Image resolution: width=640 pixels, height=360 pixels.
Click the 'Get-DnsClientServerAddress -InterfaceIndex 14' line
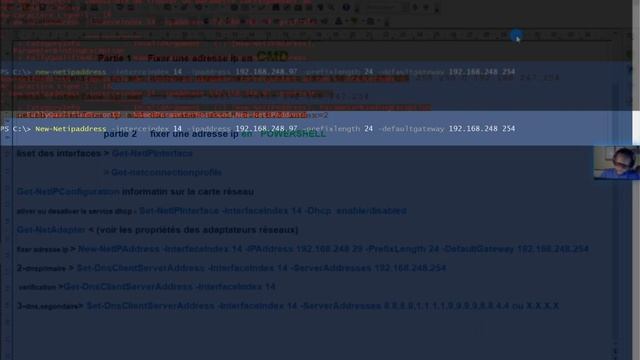[x=169, y=287]
